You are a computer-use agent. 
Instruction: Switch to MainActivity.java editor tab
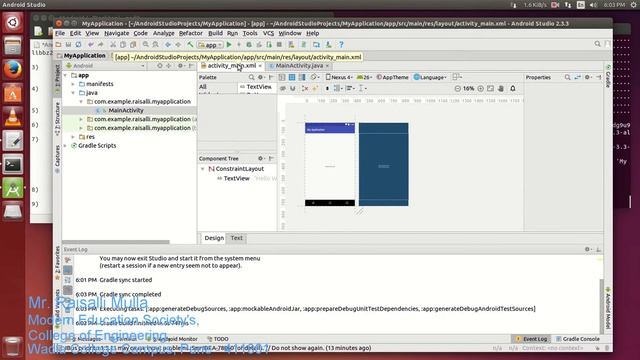pyautogui.click(x=299, y=66)
